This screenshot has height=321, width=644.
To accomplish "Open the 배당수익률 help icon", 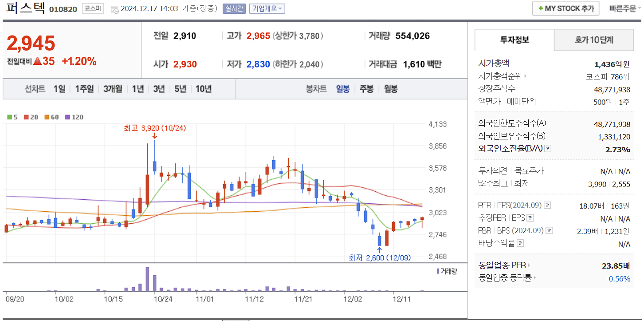I will [x=520, y=242].
